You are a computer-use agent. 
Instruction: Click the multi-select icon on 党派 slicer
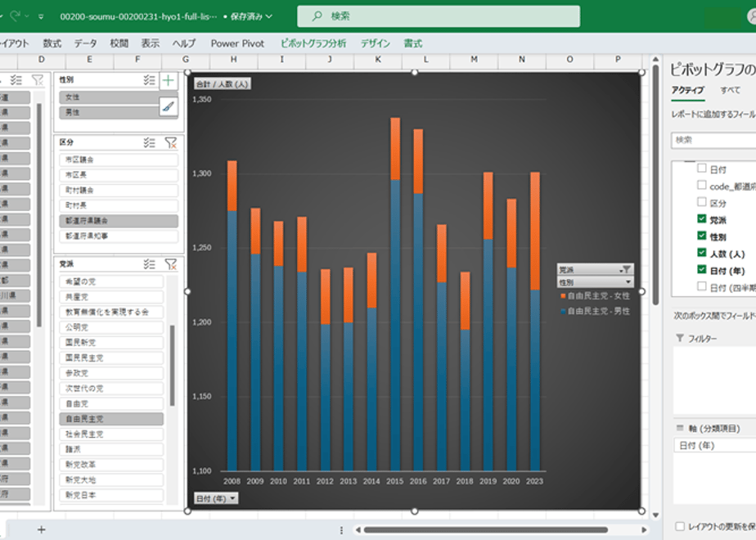pos(149,263)
